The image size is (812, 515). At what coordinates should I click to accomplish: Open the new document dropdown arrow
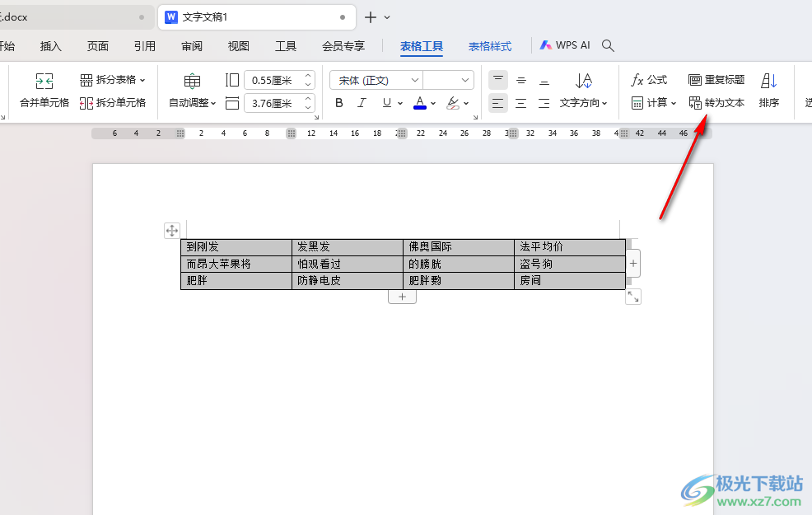point(387,17)
